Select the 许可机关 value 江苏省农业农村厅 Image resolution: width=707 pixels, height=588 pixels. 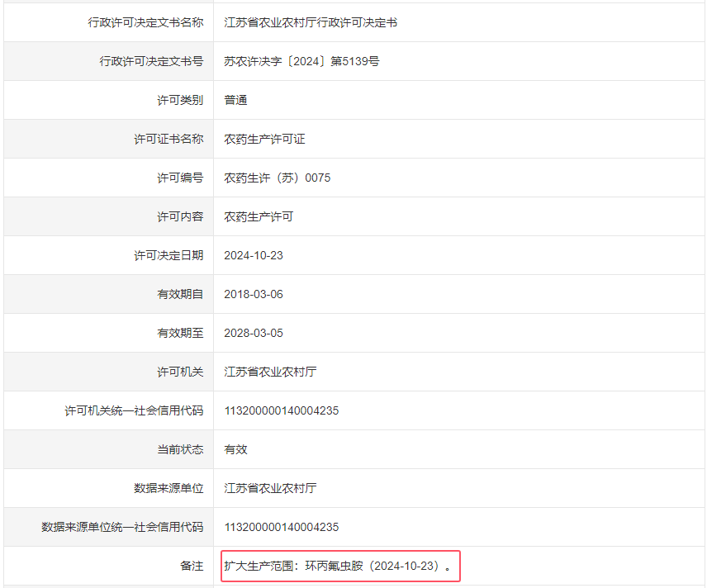point(271,372)
